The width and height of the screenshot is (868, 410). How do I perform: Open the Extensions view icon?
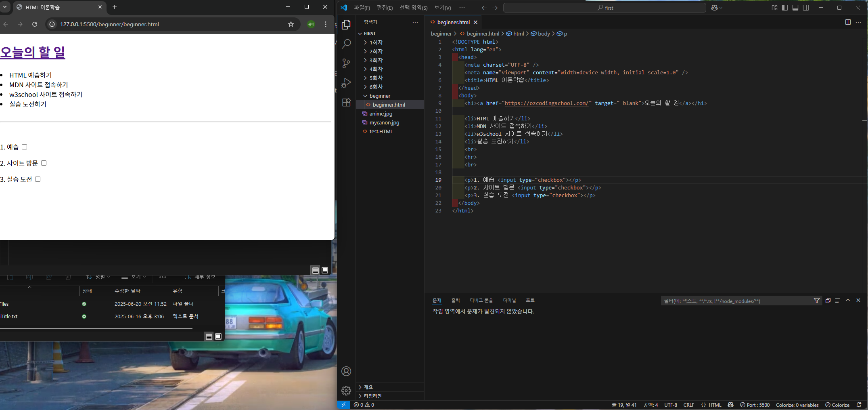click(x=346, y=103)
